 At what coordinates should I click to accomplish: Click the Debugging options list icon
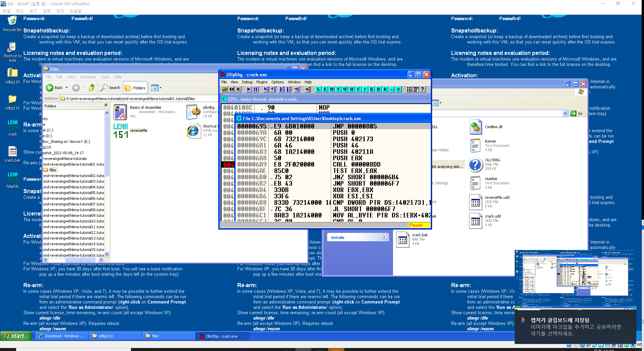pyautogui.click(x=409, y=89)
